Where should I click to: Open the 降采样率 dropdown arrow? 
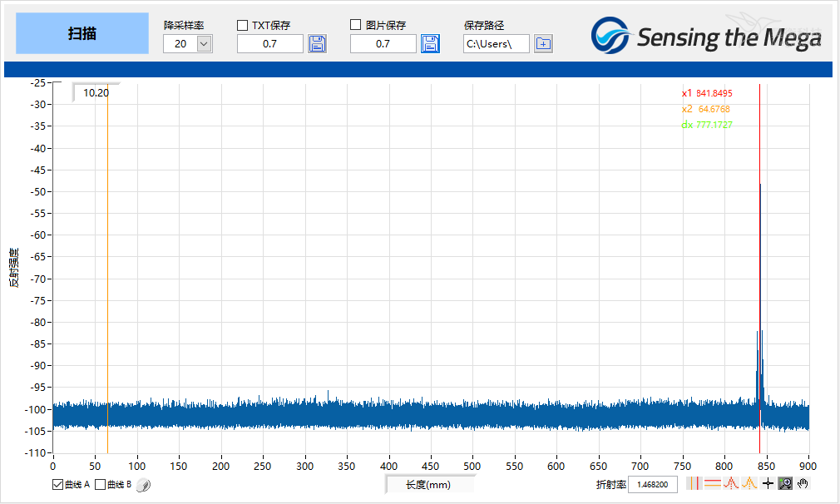(x=204, y=44)
